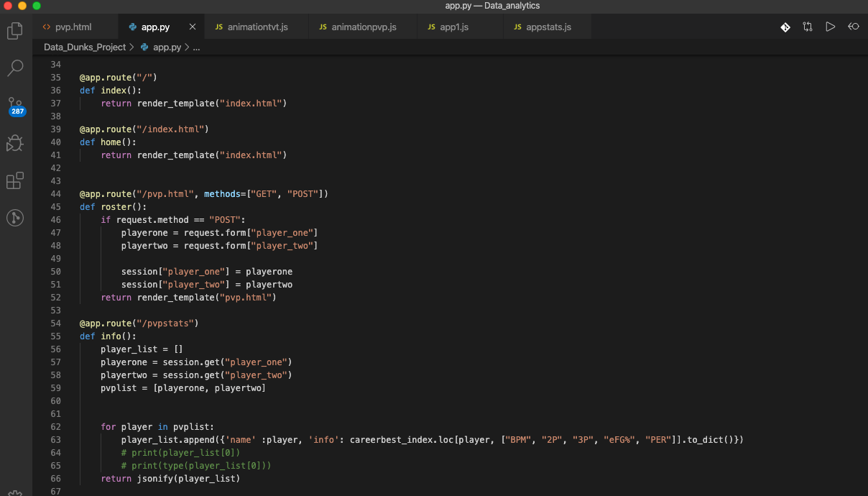Screen dimensions: 868x496
Task: Open the GitLens icon in the activity bar
Action: 15,217
